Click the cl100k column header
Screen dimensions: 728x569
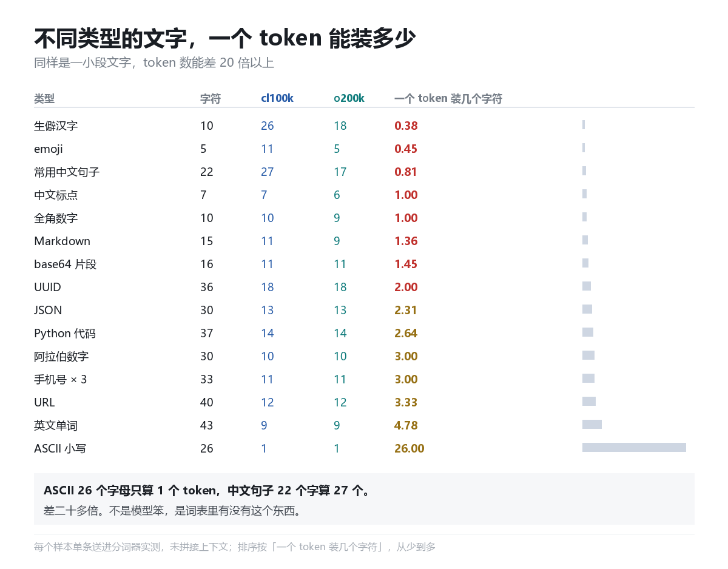277,98
